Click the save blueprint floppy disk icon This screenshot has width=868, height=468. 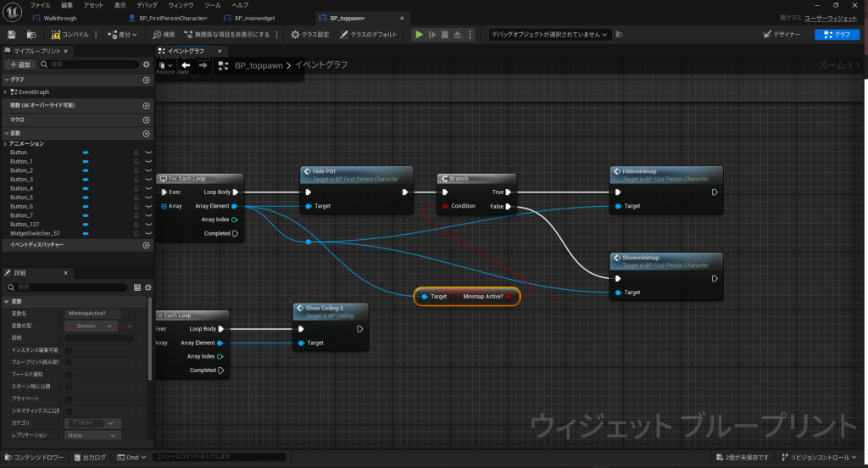12,35
